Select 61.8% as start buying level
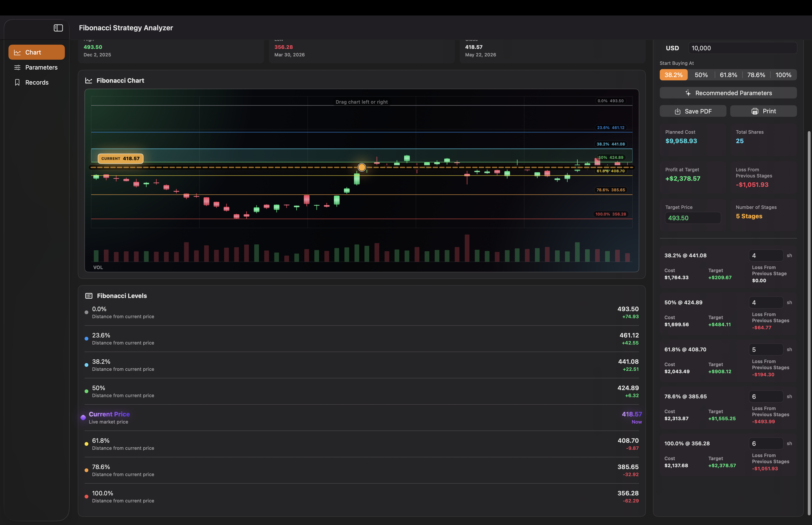 click(x=728, y=75)
